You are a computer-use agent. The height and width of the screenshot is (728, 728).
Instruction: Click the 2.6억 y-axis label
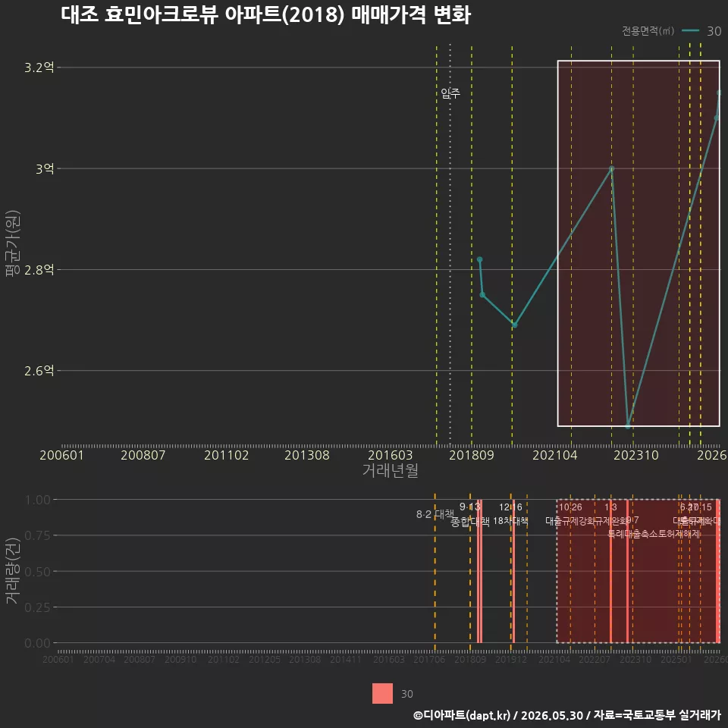(x=39, y=371)
